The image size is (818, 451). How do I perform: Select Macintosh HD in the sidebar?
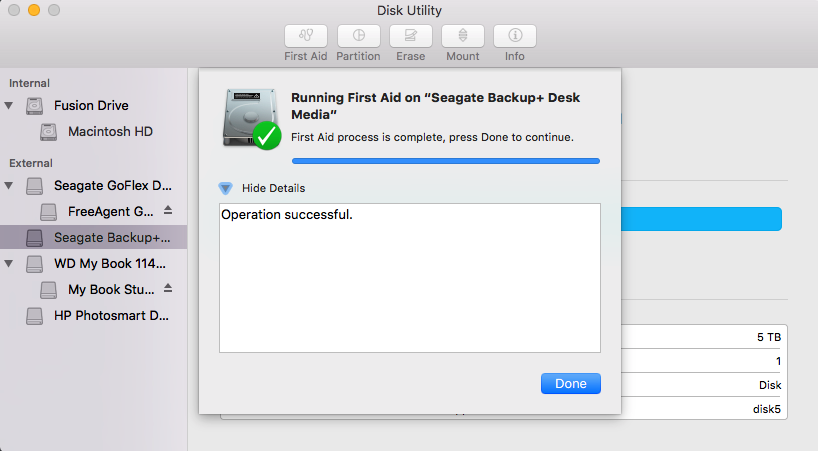109,132
